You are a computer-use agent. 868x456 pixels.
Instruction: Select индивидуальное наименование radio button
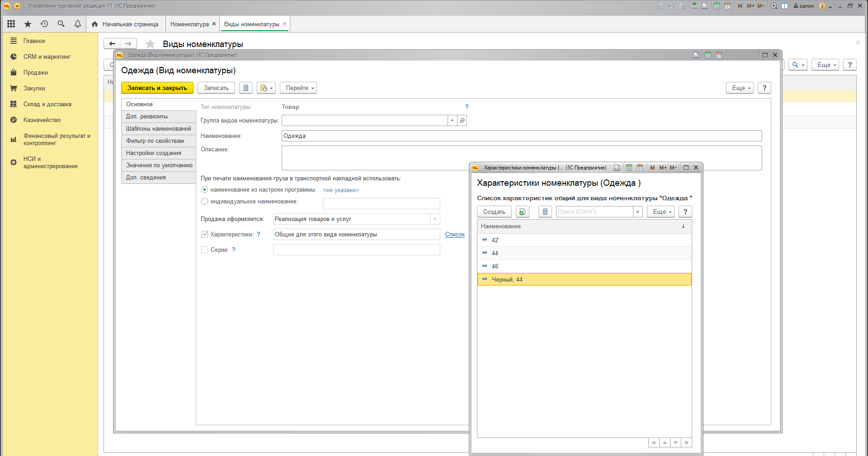click(205, 202)
